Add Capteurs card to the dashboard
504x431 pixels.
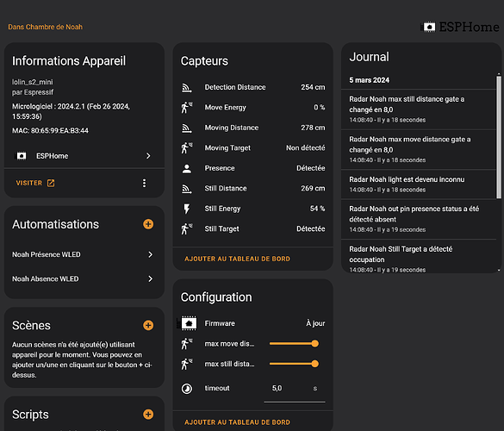(237, 259)
